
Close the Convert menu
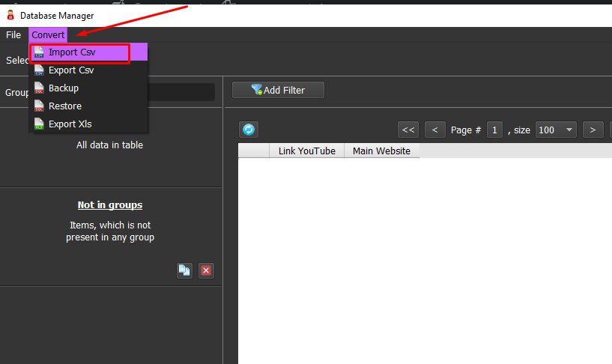[48, 34]
